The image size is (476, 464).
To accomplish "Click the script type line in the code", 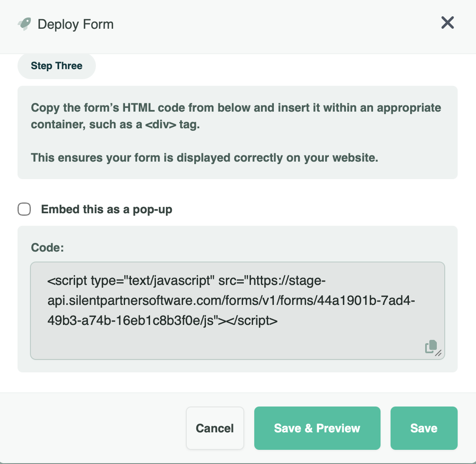I will coord(186,281).
